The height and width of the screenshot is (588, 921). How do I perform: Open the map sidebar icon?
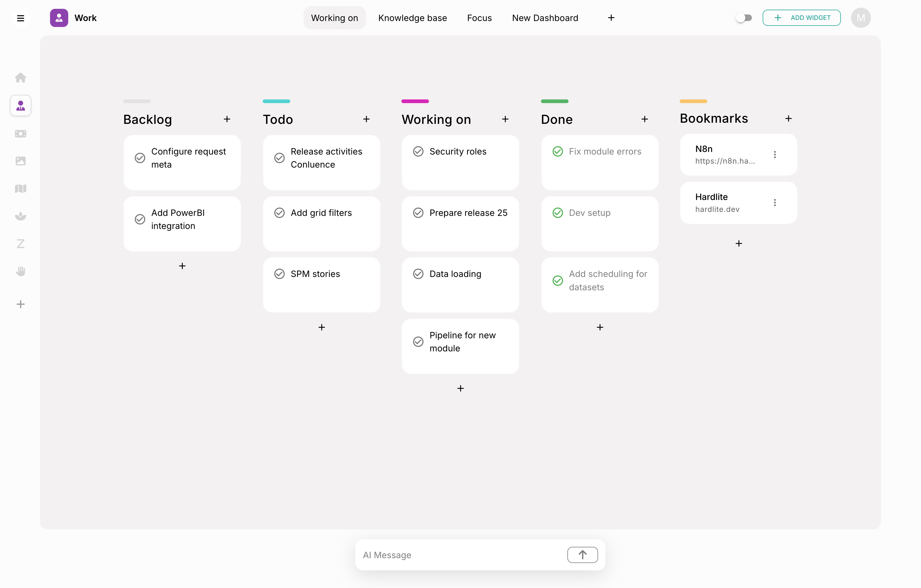click(x=21, y=189)
